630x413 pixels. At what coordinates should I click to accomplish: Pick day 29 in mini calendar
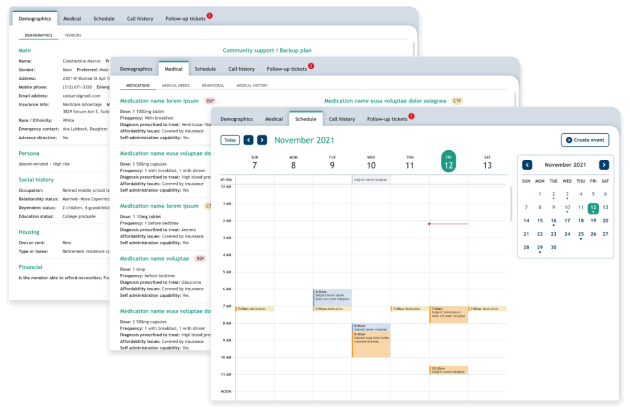(x=540, y=247)
